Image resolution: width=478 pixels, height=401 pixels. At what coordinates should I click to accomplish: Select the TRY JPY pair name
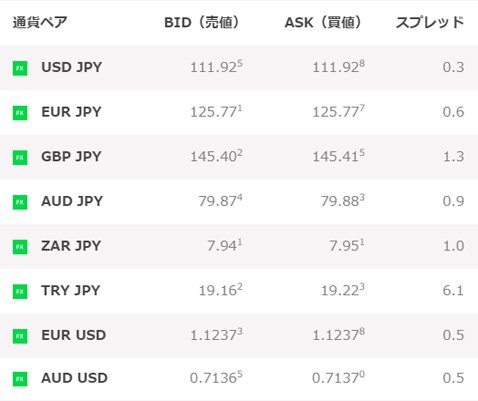(71, 290)
